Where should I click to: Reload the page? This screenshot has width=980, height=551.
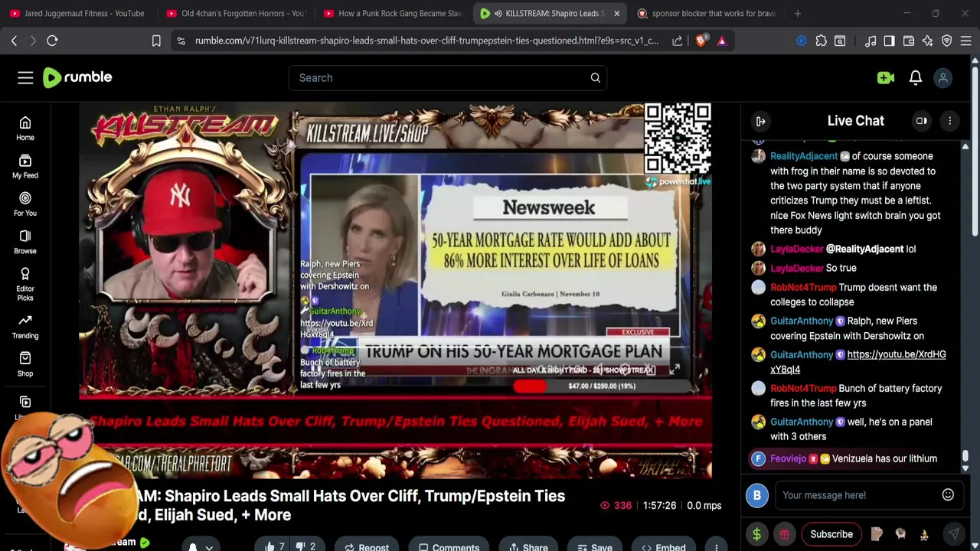pyautogui.click(x=52, y=41)
